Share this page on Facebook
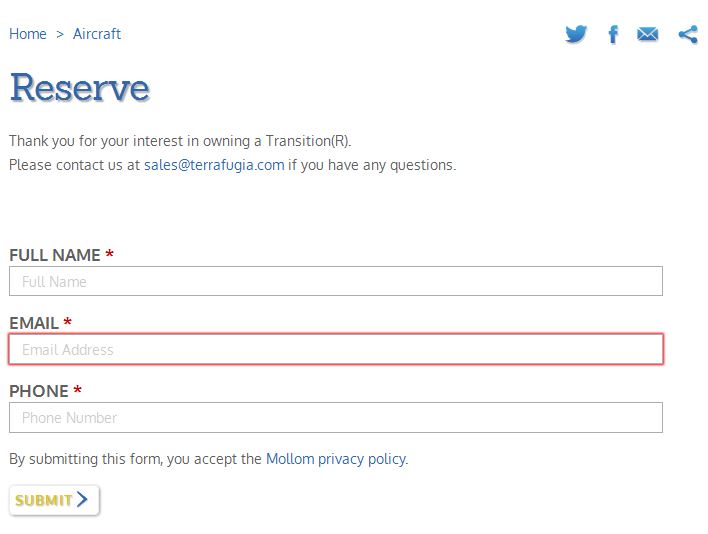Viewport: 708px width, 534px height. [x=613, y=34]
